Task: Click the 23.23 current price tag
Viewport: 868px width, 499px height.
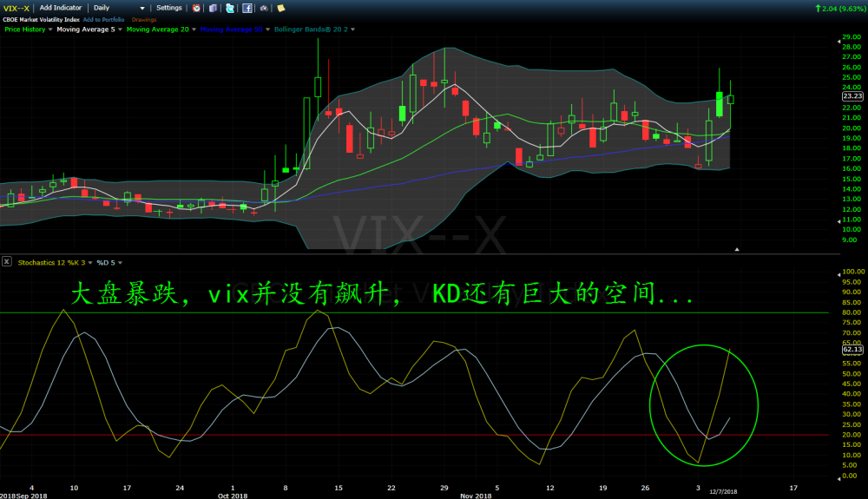Action: (x=852, y=96)
